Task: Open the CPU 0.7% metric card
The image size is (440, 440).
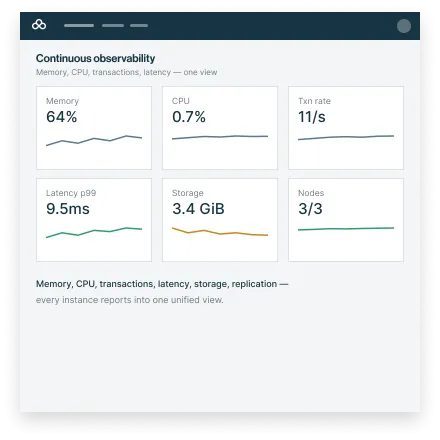Action: coord(220,128)
